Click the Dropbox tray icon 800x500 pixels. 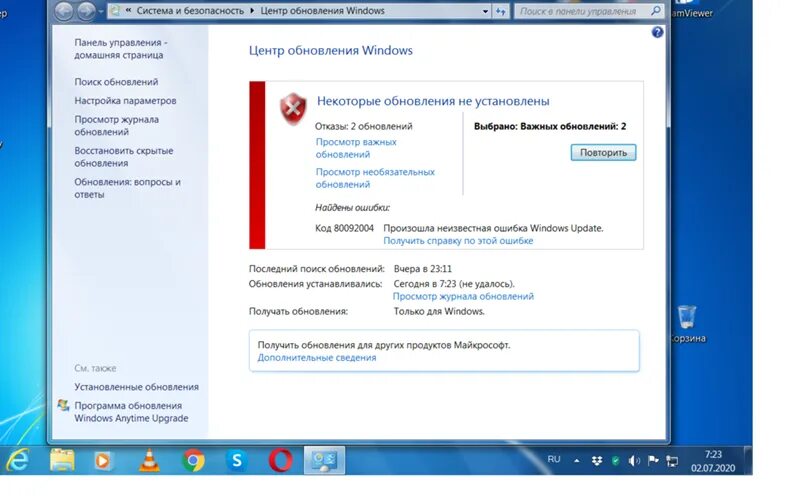596,461
